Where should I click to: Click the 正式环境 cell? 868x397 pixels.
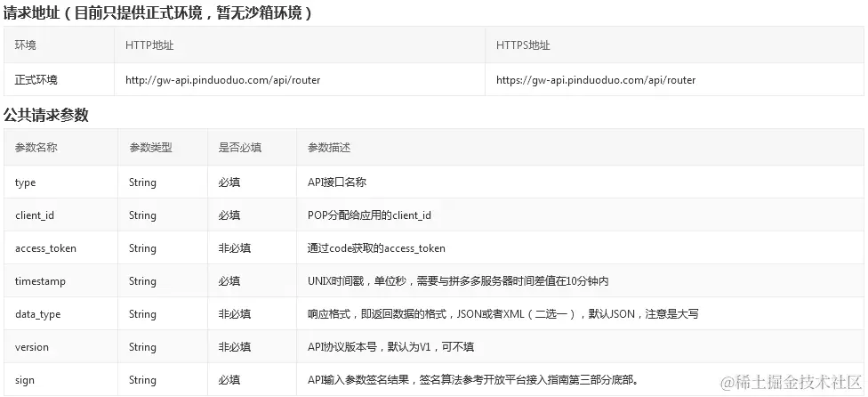[x=36, y=80]
